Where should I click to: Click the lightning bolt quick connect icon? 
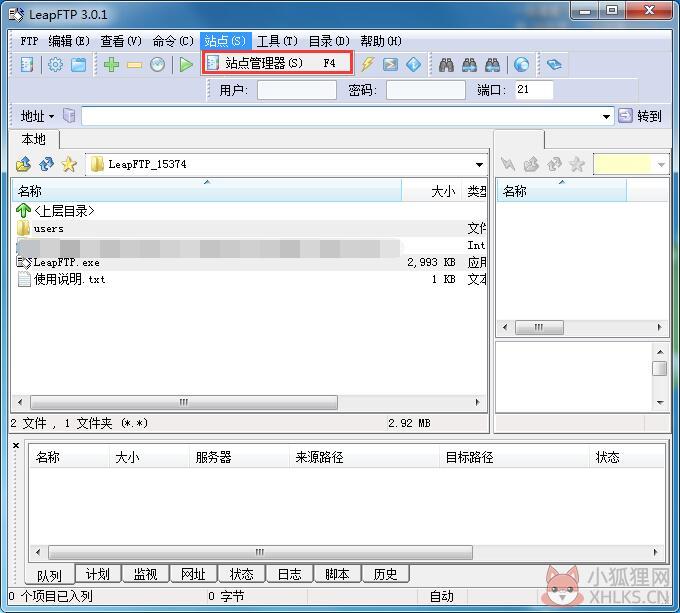pos(367,65)
